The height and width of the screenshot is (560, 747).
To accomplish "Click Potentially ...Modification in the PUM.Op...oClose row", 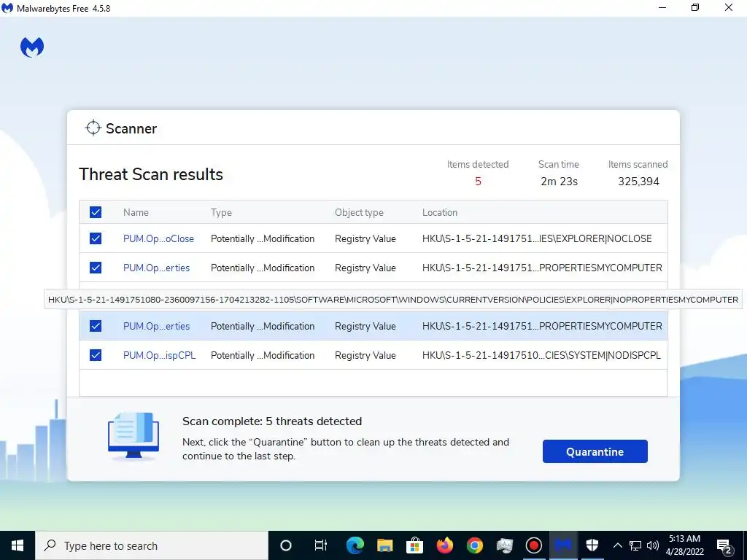I will 263,238.
